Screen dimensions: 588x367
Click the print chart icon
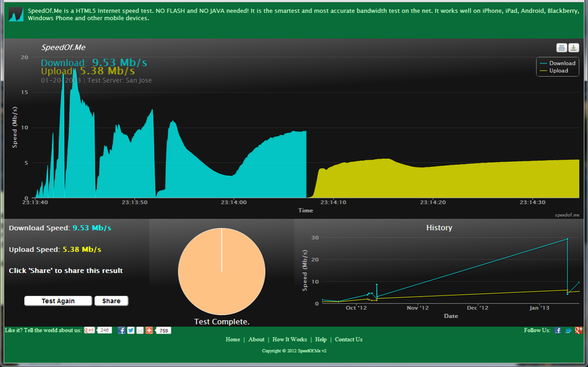pos(561,48)
